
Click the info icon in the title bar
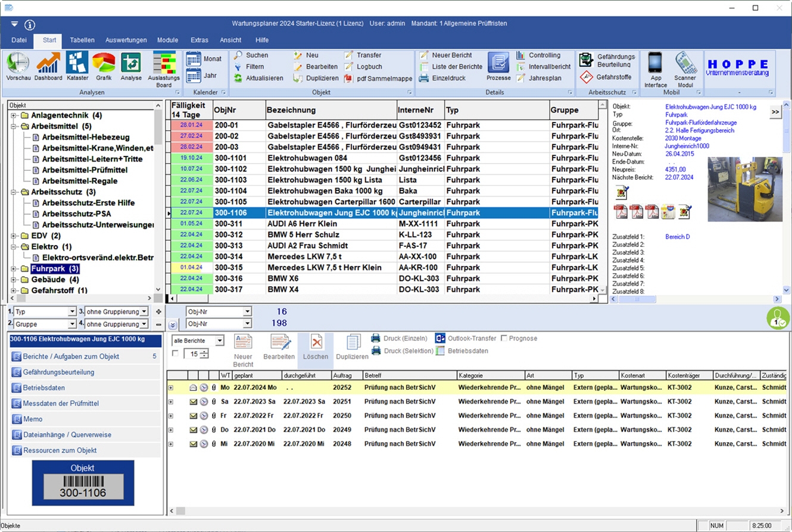pos(30,24)
